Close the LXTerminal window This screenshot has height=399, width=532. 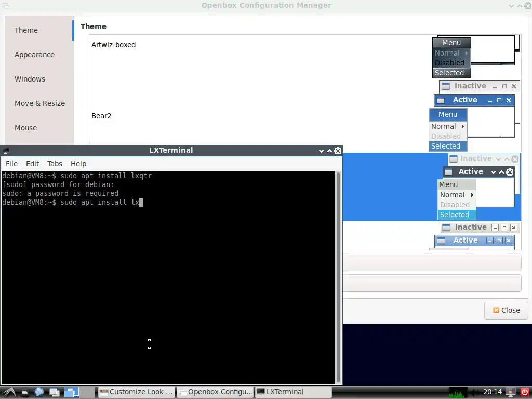[x=338, y=151]
